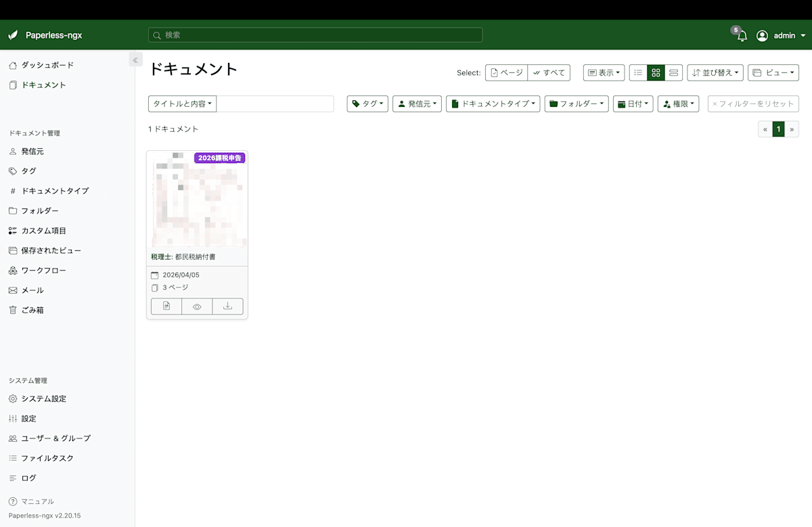
Task: Click the search field in top bar
Action: 315,35
